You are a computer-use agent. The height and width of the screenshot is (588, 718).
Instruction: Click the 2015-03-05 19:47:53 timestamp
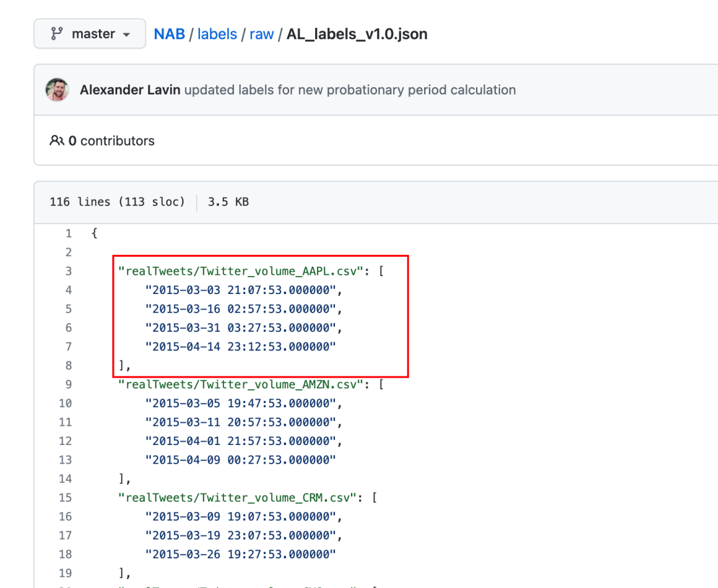click(241, 403)
